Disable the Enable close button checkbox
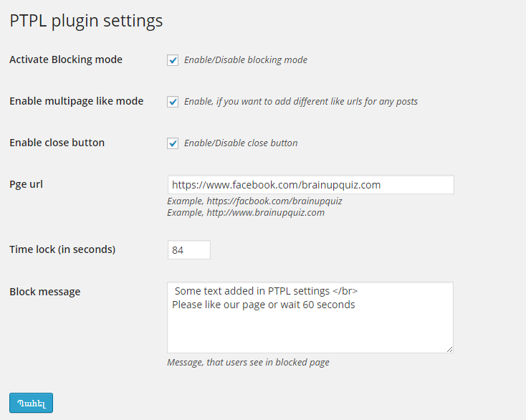This screenshot has width=526, height=420. (x=173, y=143)
